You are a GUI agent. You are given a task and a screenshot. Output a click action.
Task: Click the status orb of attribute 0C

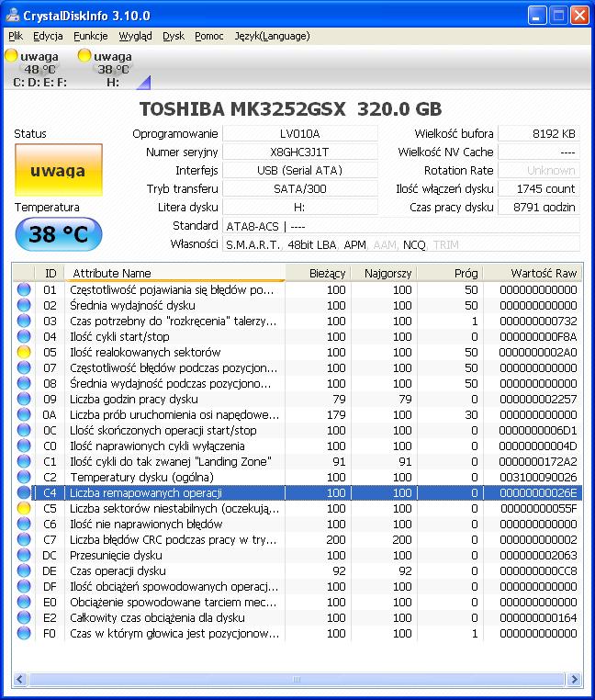click(24, 430)
